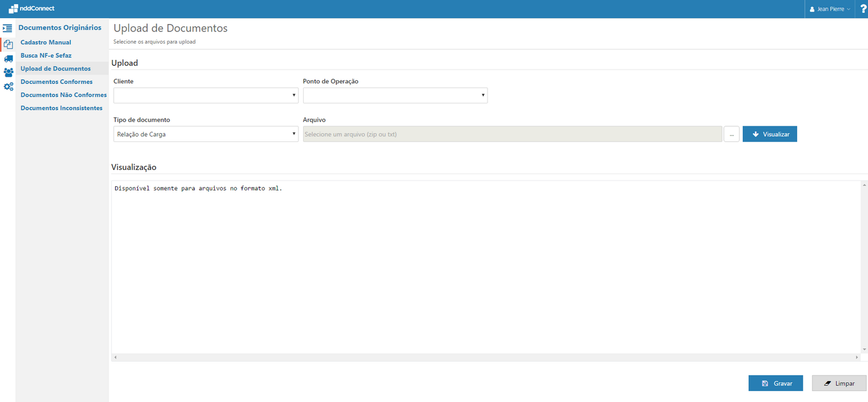Select the documents icon in sidebar
868x402 pixels.
[8, 44]
